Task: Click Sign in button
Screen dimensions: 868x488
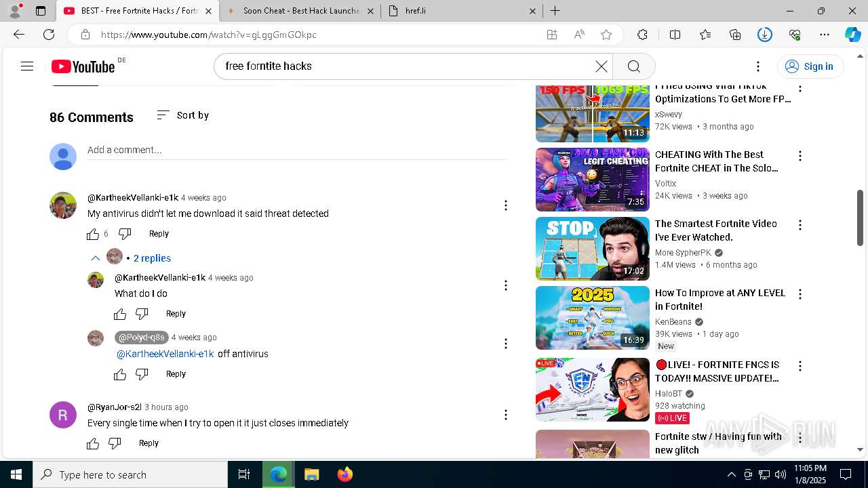Action: pyautogui.click(x=810, y=66)
